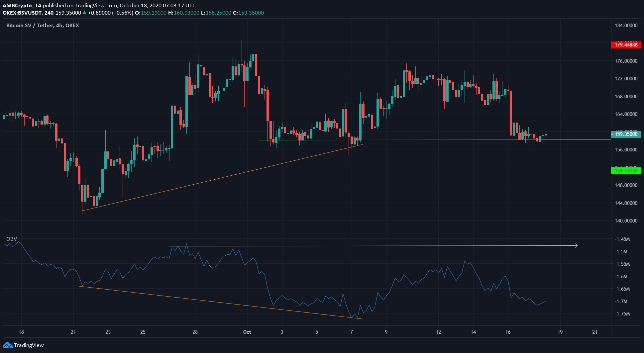644x353 pixels.
Task: Click the 28 date label on time axis
Action: click(x=195, y=332)
